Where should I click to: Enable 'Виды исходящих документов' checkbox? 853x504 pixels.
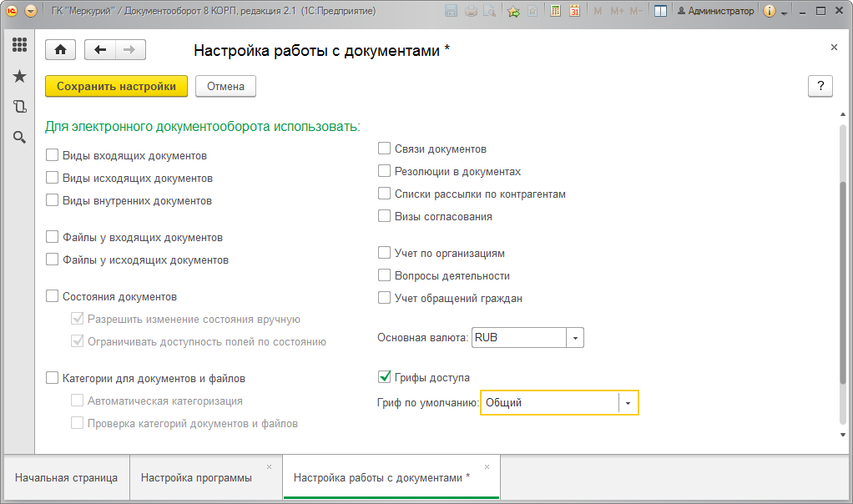tap(53, 178)
